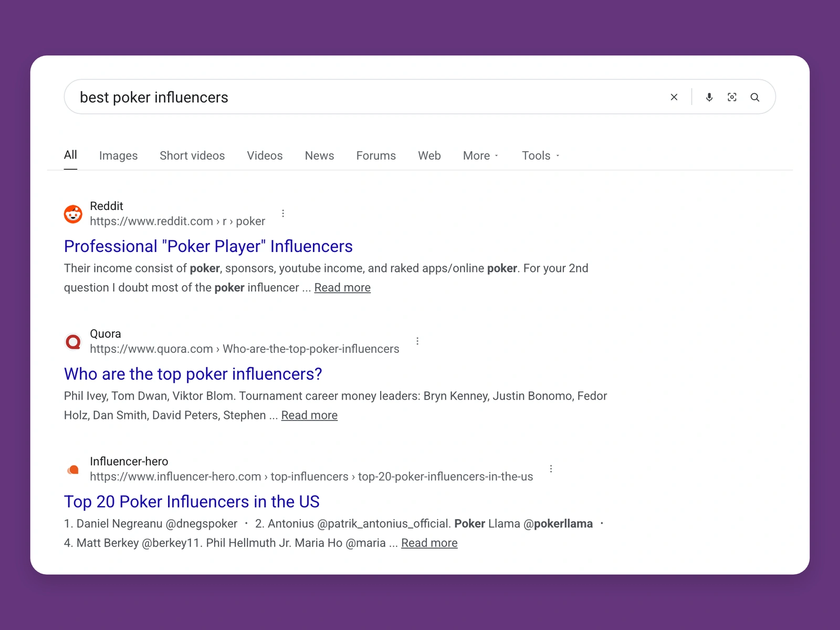Click the Reddit favicon logo
The image size is (840, 630).
(73, 214)
